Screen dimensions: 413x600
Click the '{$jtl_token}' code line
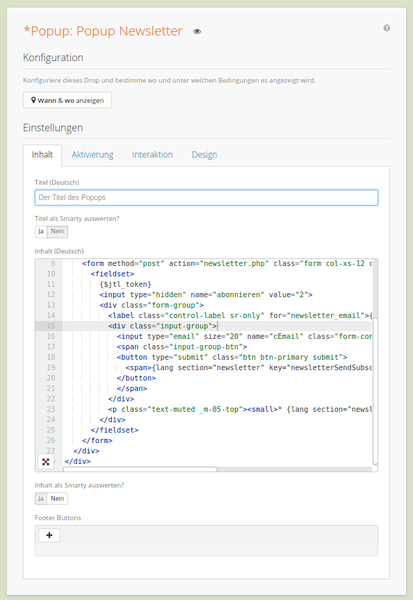pos(125,284)
